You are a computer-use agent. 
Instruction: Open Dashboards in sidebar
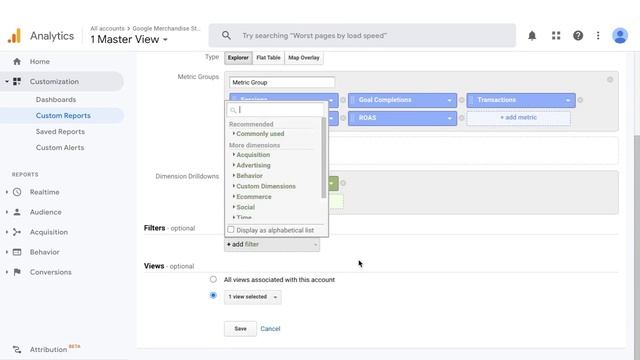click(x=56, y=100)
